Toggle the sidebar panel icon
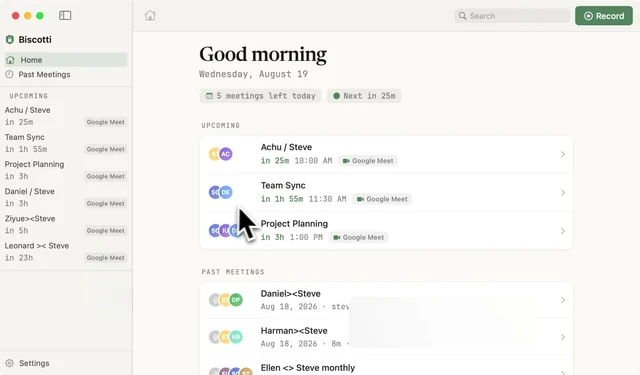Viewport: 640px width, 375px height. pos(65,16)
